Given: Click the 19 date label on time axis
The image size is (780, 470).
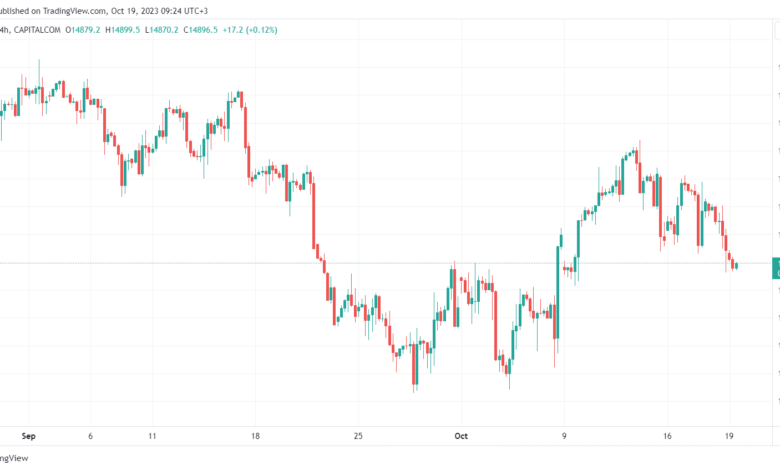Looking at the screenshot, I should click(729, 436).
